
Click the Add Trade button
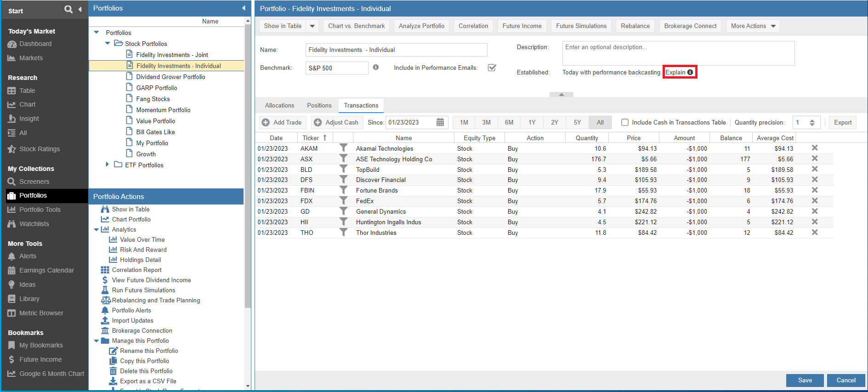click(x=283, y=122)
